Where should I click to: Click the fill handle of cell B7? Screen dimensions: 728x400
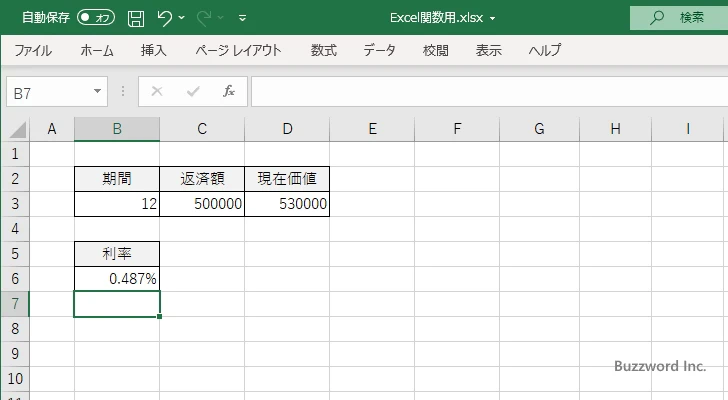[x=160, y=316]
